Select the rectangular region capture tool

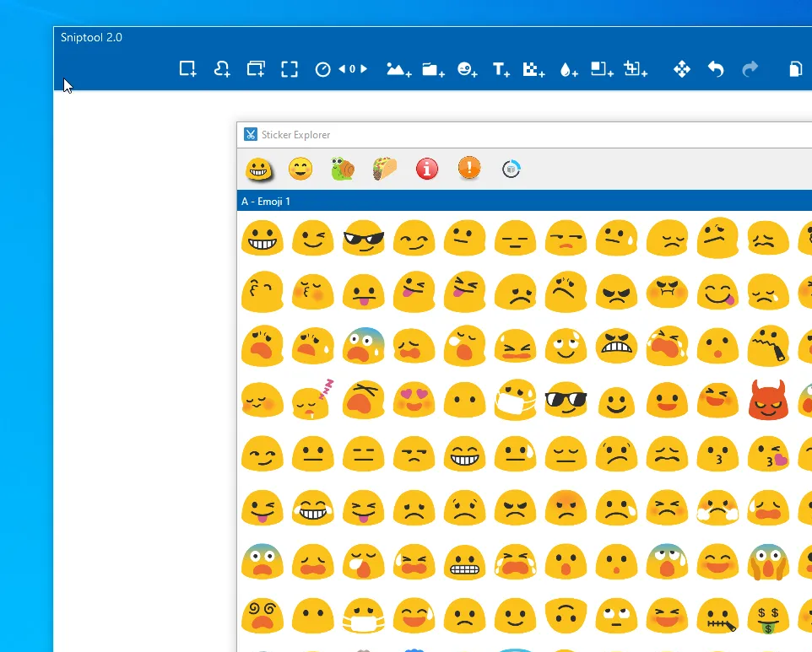(187, 69)
